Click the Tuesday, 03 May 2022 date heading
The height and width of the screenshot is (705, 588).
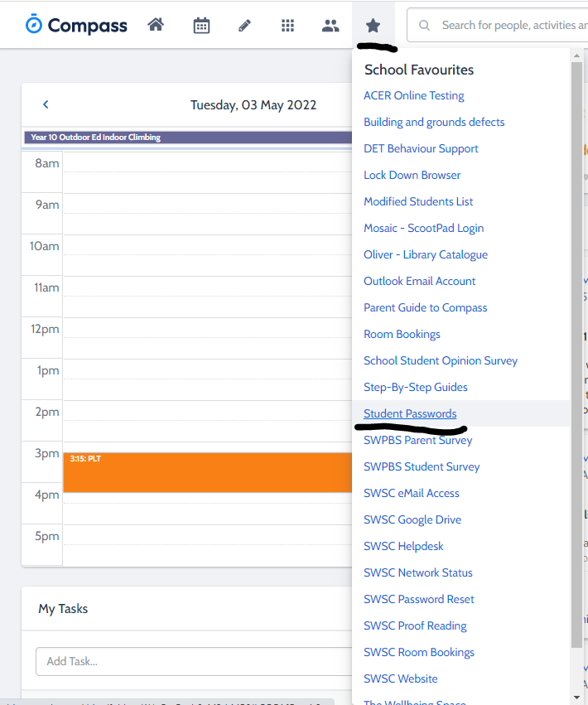(253, 105)
